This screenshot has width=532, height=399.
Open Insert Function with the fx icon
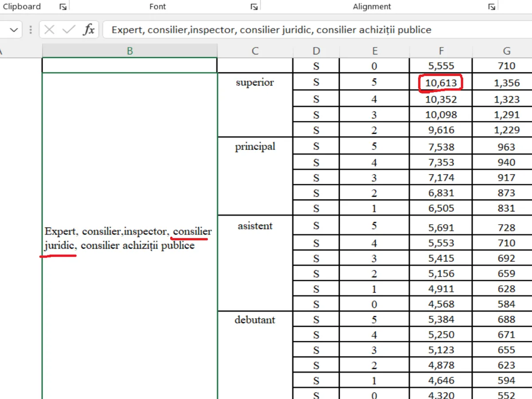pos(89,30)
